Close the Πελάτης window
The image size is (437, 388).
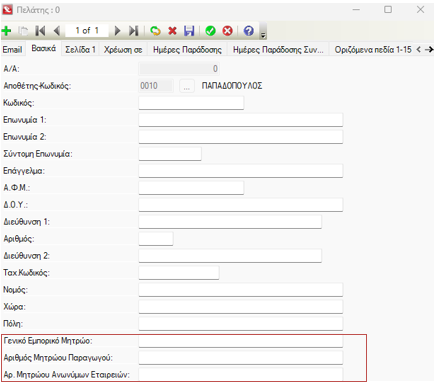pyautogui.click(x=420, y=10)
